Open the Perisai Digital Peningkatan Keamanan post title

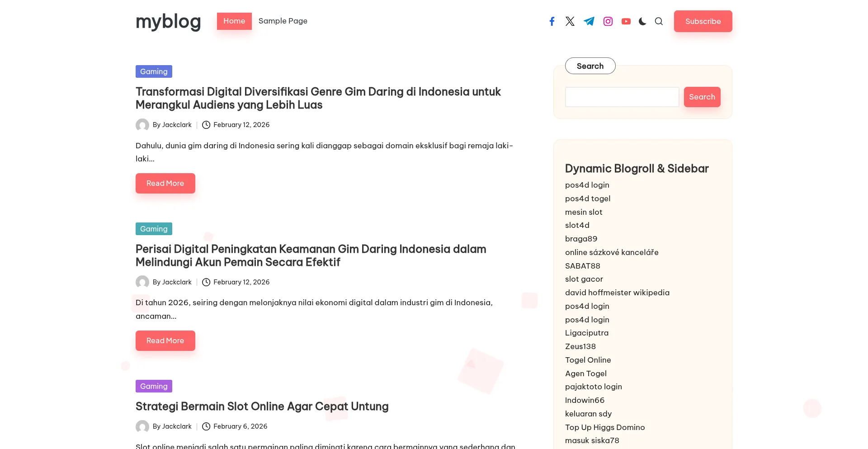[311, 255]
